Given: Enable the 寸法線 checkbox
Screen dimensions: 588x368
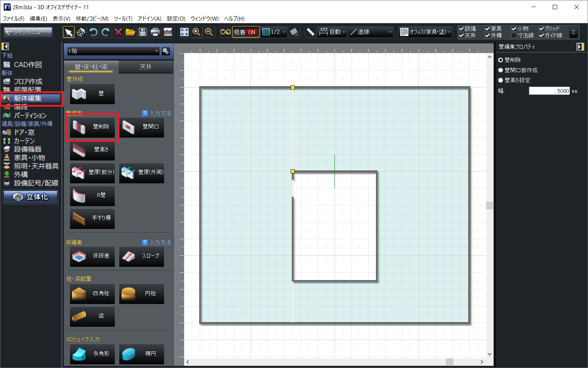Looking at the screenshot, I should click(x=514, y=36).
